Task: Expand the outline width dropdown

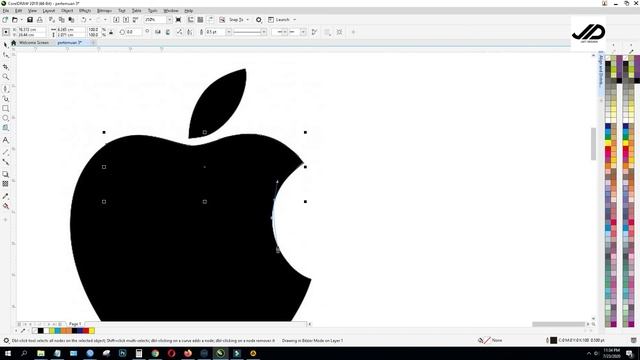Action: 229,32
